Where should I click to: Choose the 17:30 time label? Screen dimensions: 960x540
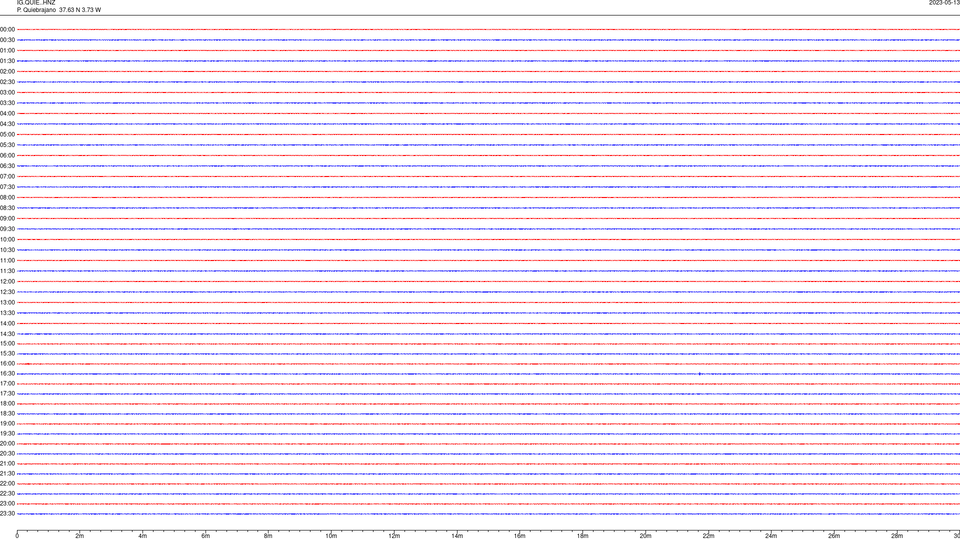7,394
